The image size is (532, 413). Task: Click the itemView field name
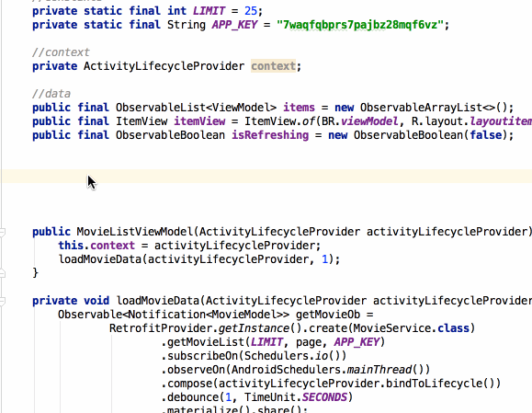coord(199,121)
